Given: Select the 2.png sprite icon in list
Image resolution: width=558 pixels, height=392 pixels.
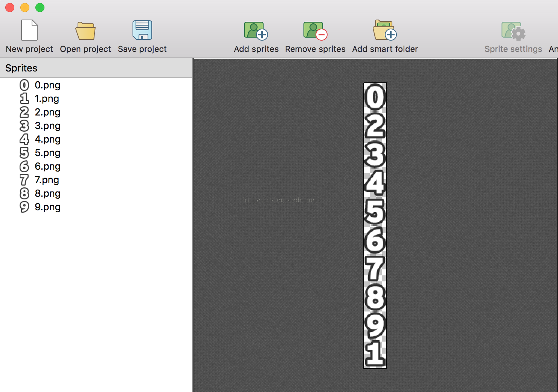Looking at the screenshot, I should tap(24, 112).
